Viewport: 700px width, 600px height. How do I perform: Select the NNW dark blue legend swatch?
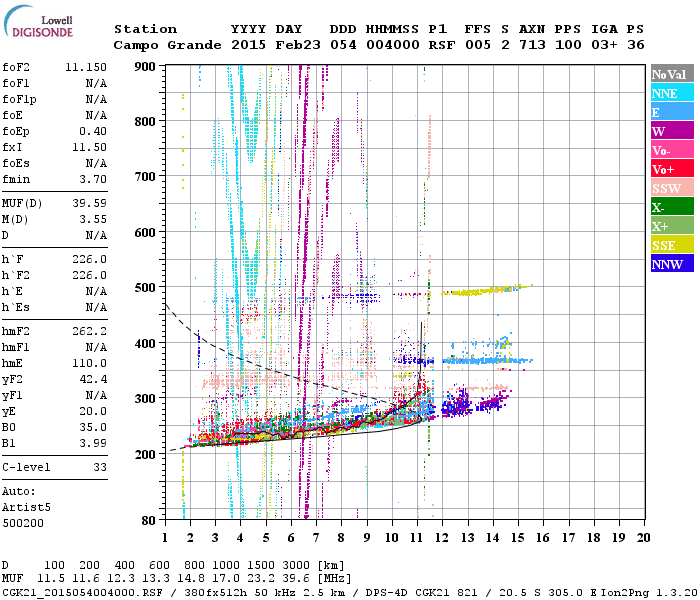point(672,263)
